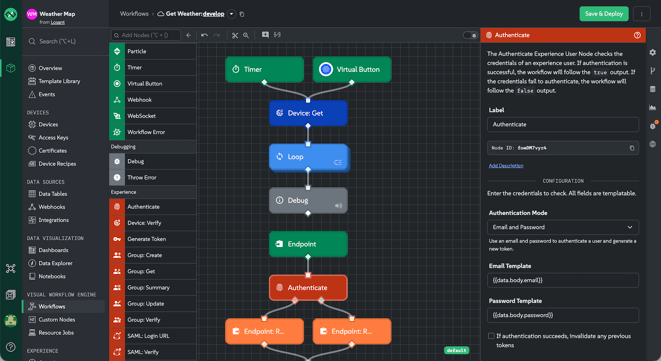Copy the workflow ID icon beside develop
Screen dimensions: 661x361
pos(242,14)
